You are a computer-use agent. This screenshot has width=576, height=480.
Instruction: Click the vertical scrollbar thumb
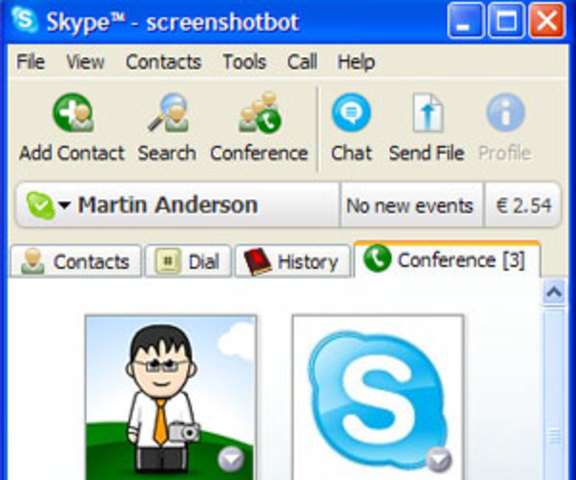[554, 395]
